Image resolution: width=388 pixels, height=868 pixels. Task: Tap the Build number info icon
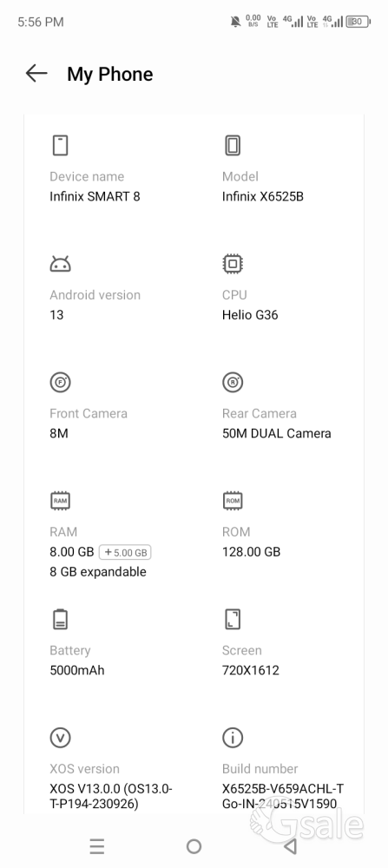pos(233,737)
